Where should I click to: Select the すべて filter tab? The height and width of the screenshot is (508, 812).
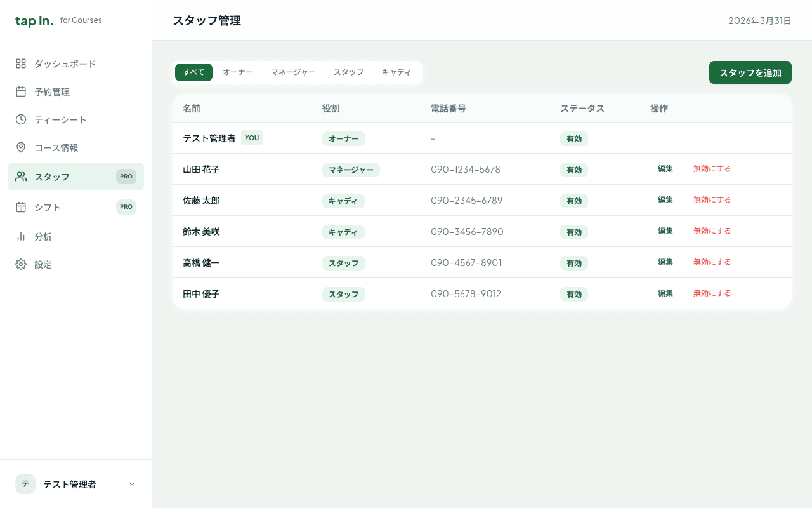pos(193,72)
